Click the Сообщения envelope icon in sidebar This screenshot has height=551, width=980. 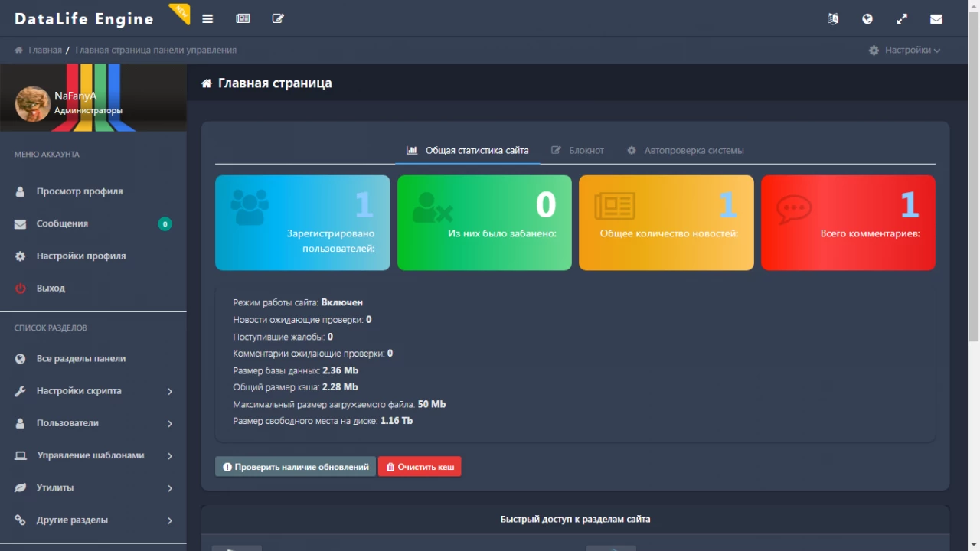[21, 224]
